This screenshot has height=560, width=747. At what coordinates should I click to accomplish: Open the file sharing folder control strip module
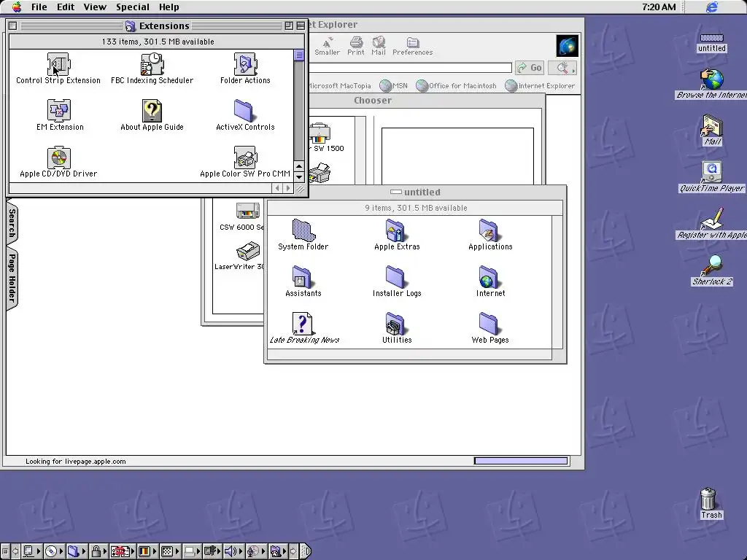76,551
